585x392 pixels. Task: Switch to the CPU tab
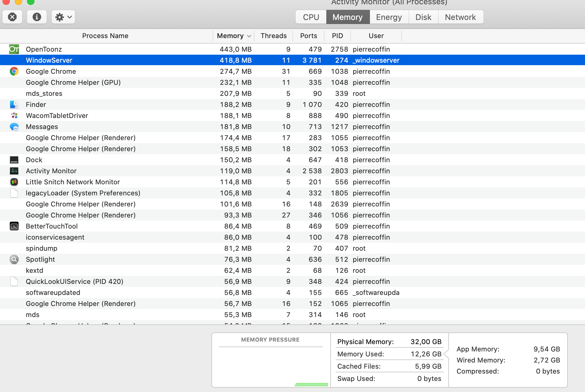click(x=311, y=17)
